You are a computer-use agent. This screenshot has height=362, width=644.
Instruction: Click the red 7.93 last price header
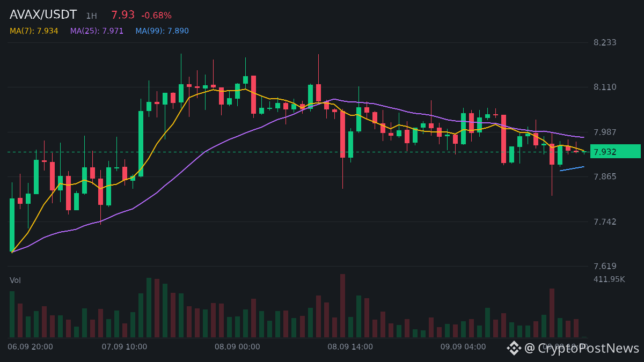point(123,15)
